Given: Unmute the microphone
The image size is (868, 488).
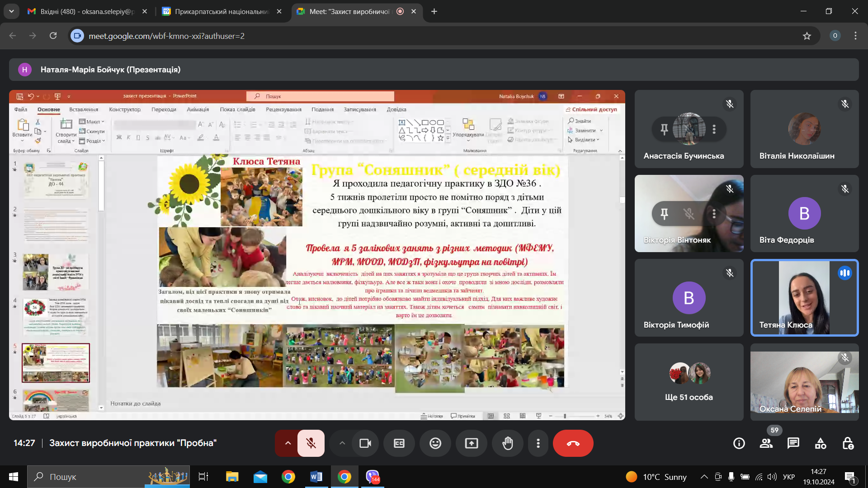Looking at the screenshot, I should coord(311,443).
